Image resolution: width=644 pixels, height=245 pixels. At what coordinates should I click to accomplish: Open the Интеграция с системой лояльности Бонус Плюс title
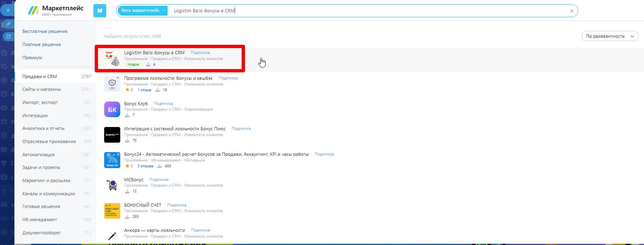[175, 129]
